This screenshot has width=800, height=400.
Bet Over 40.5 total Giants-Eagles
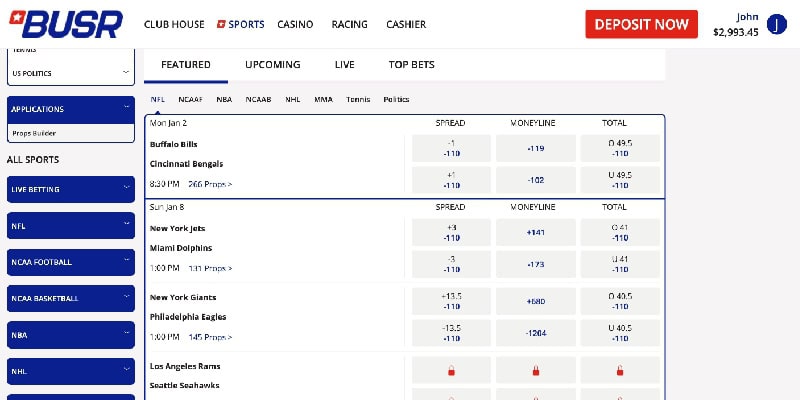click(x=620, y=301)
